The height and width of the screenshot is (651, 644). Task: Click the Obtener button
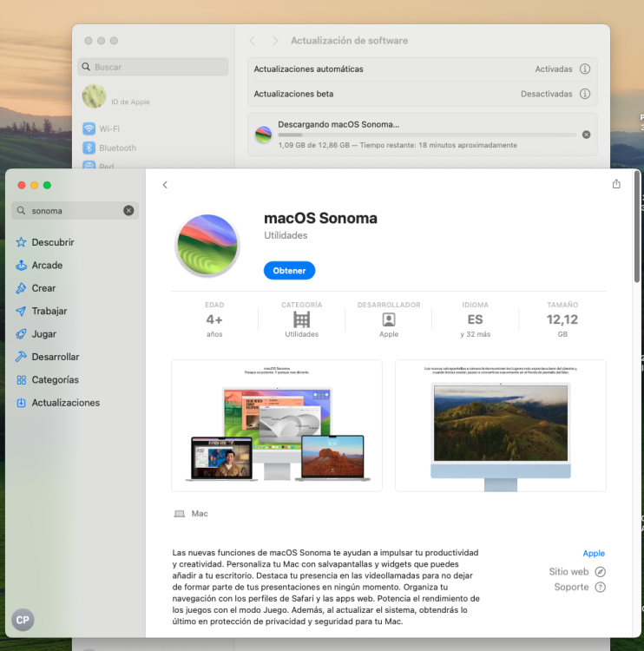(x=289, y=271)
